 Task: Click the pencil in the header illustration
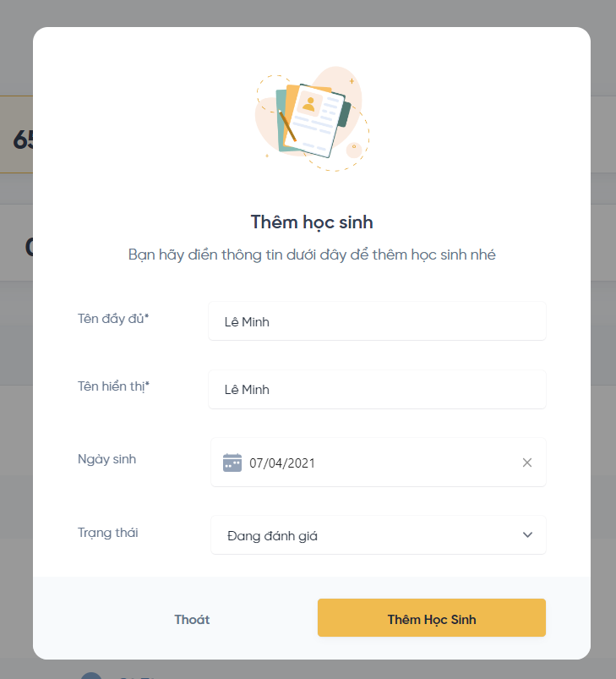point(287,127)
